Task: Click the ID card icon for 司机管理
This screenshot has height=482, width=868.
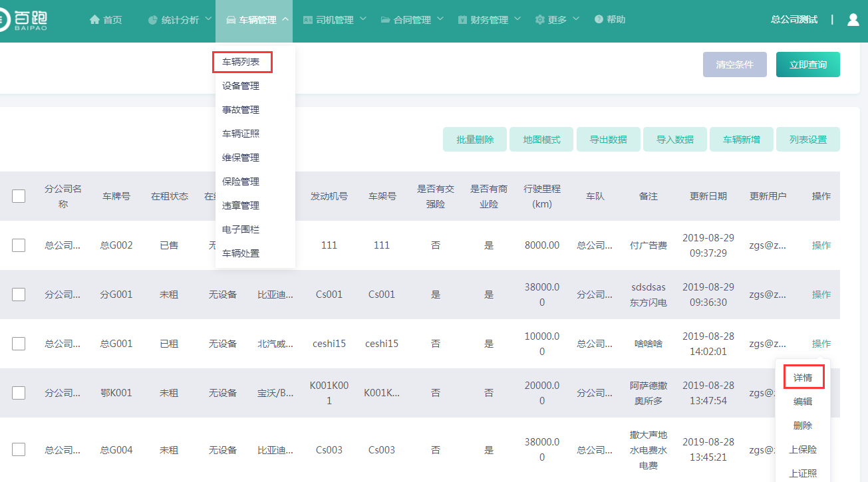Action: tap(308, 20)
